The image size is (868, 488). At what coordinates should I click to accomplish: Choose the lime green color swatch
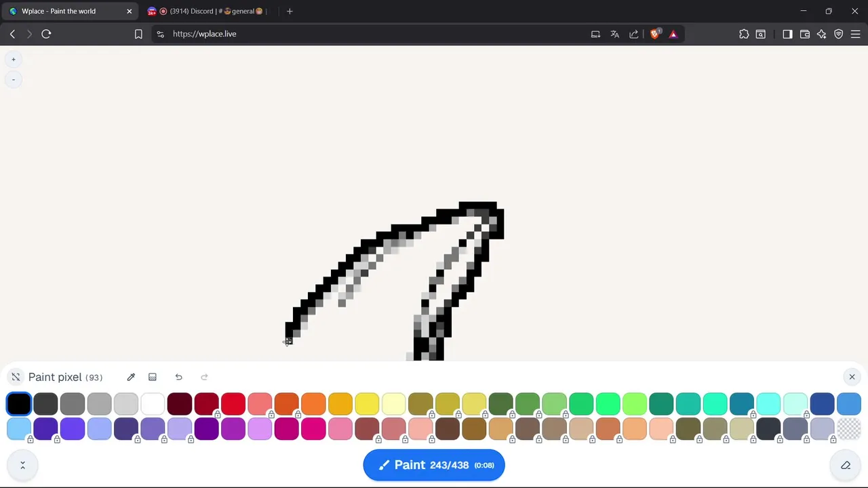(635, 404)
